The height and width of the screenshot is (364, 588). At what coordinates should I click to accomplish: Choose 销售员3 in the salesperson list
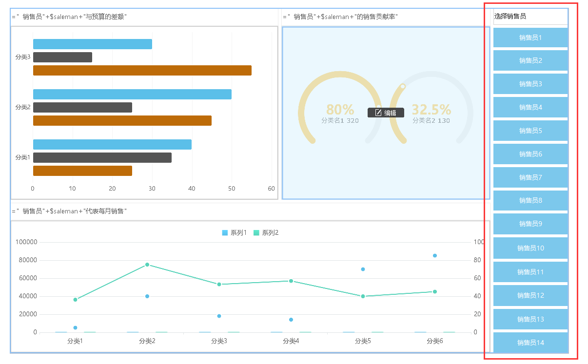point(530,84)
